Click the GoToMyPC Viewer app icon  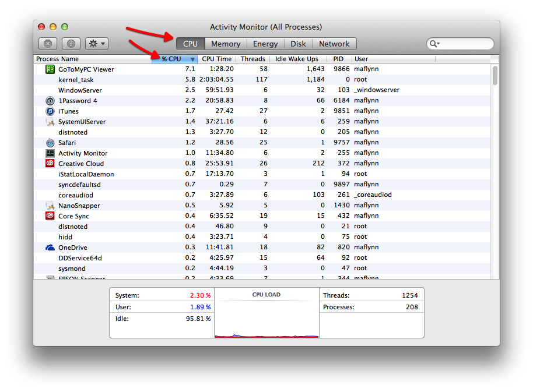coord(50,69)
